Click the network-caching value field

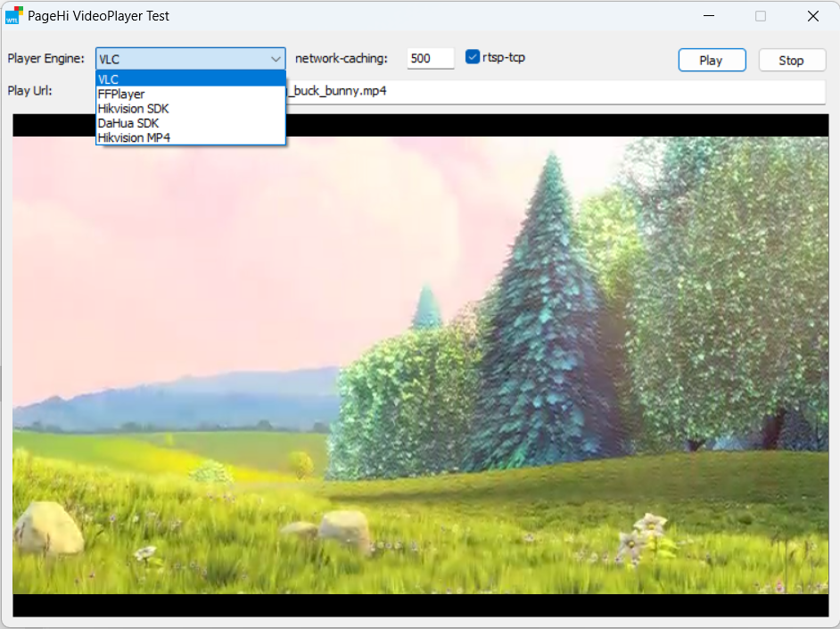pyautogui.click(x=430, y=58)
